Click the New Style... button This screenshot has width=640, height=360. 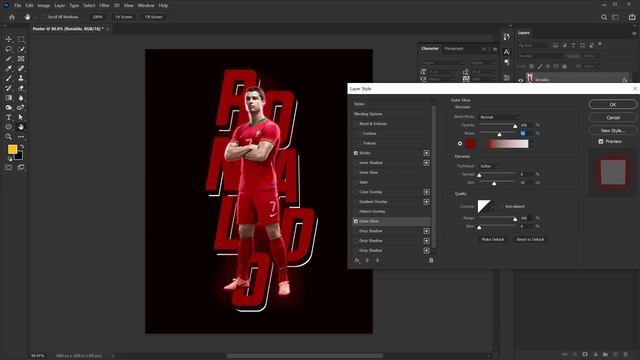click(613, 131)
